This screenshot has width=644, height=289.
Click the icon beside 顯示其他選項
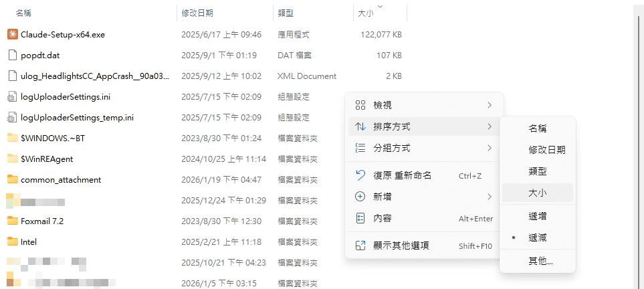click(x=360, y=246)
